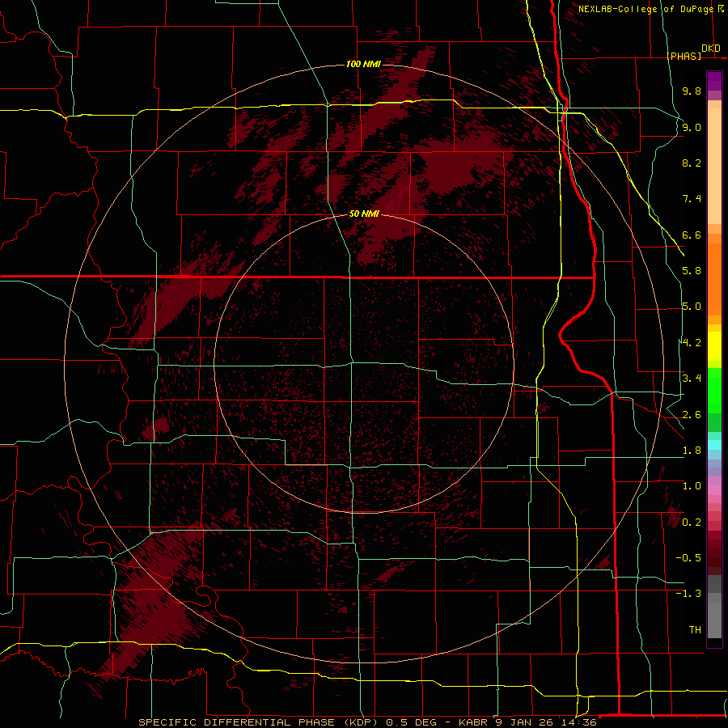Select the 9.0 scale value
The height and width of the screenshot is (728, 728).
coord(692,127)
